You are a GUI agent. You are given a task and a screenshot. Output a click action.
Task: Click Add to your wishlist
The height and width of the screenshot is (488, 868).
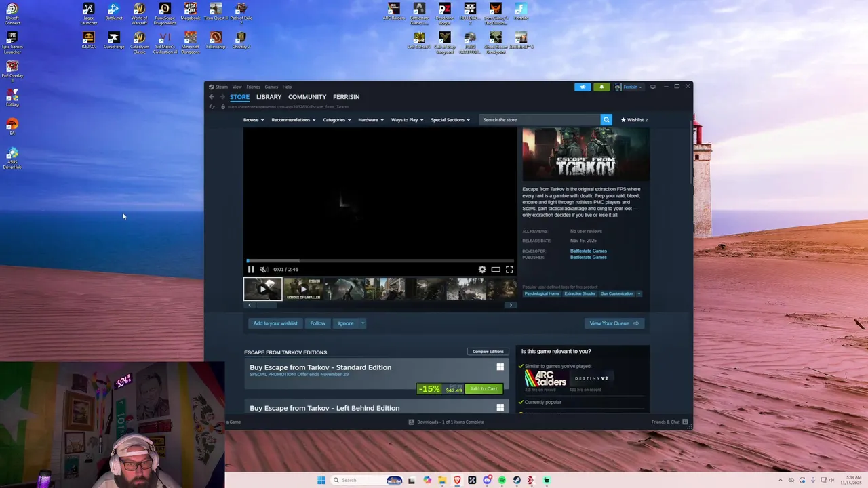[275, 323]
